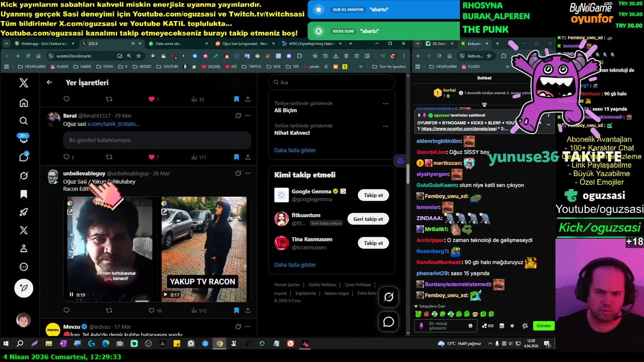Open More circle icon in X sidebar

[x=24, y=267]
